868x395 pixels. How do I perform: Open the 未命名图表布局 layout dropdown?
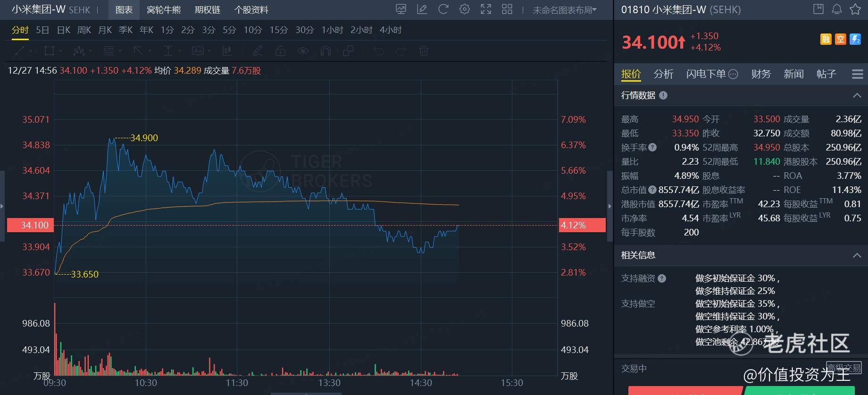pyautogui.click(x=564, y=10)
